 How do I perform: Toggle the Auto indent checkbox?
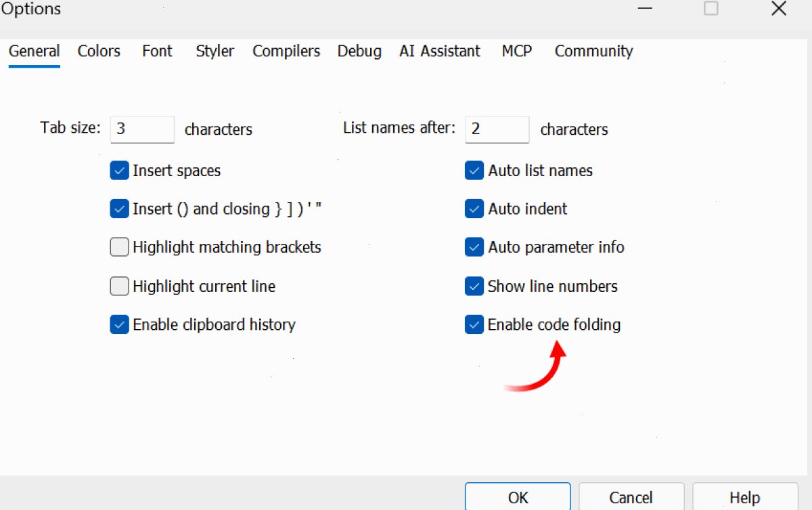[474, 209]
